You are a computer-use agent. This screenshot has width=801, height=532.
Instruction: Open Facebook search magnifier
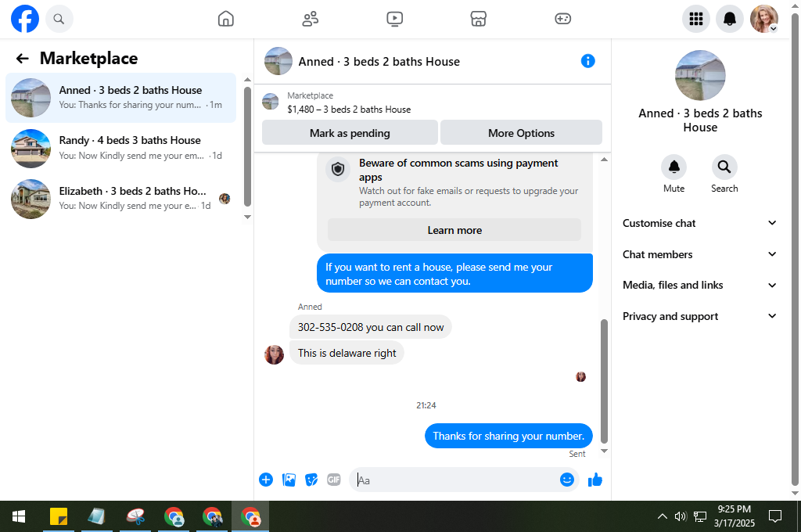click(x=59, y=19)
